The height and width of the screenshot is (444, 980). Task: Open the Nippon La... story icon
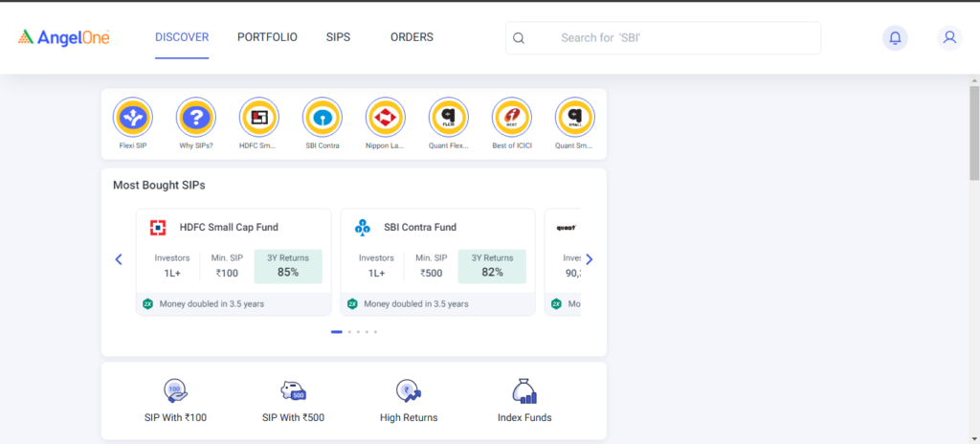386,117
